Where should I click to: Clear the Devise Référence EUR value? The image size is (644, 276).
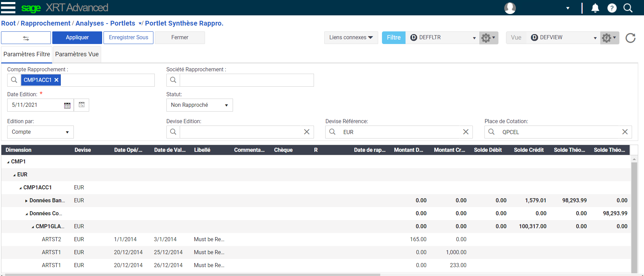(x=466, y=132)
